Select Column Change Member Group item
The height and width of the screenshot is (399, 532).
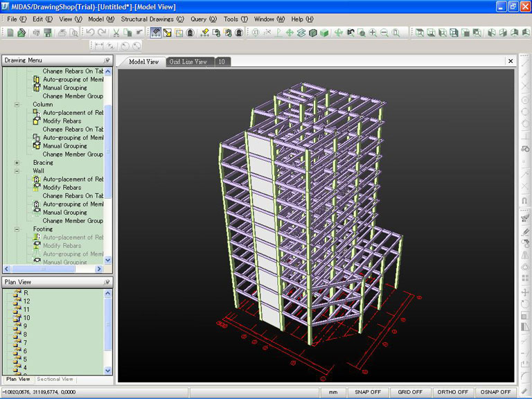tap(73, 154)
